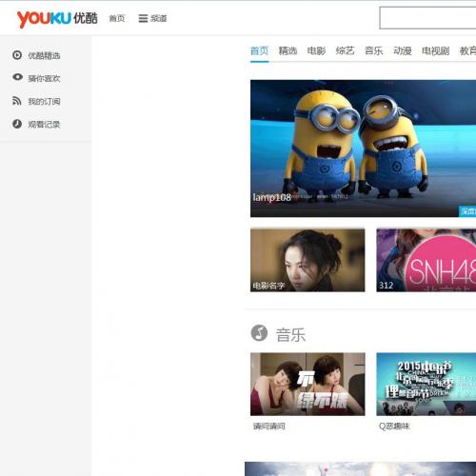Open 观看记录 in the sidebar

click(44, 124)
